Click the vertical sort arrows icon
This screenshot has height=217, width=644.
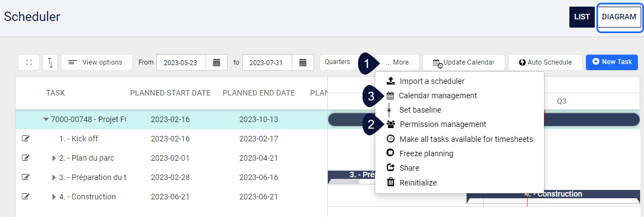pos(50,62)
